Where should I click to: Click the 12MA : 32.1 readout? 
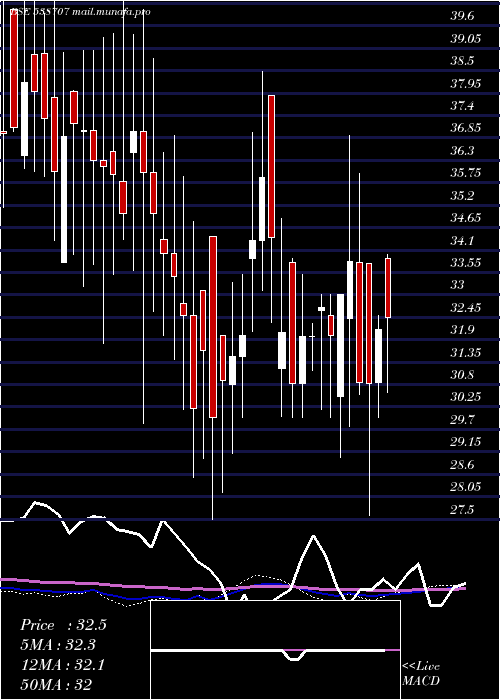pyautogui.click(x=63, y=665)
